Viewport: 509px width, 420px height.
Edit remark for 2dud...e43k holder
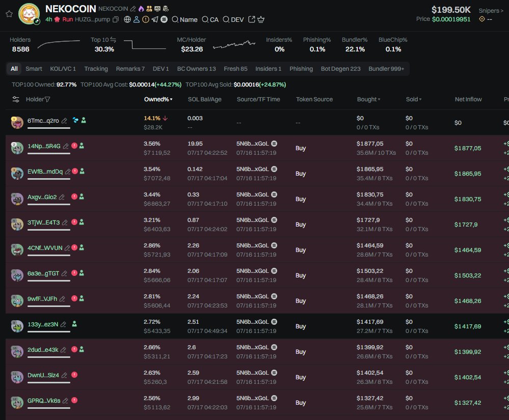point(63,350)
